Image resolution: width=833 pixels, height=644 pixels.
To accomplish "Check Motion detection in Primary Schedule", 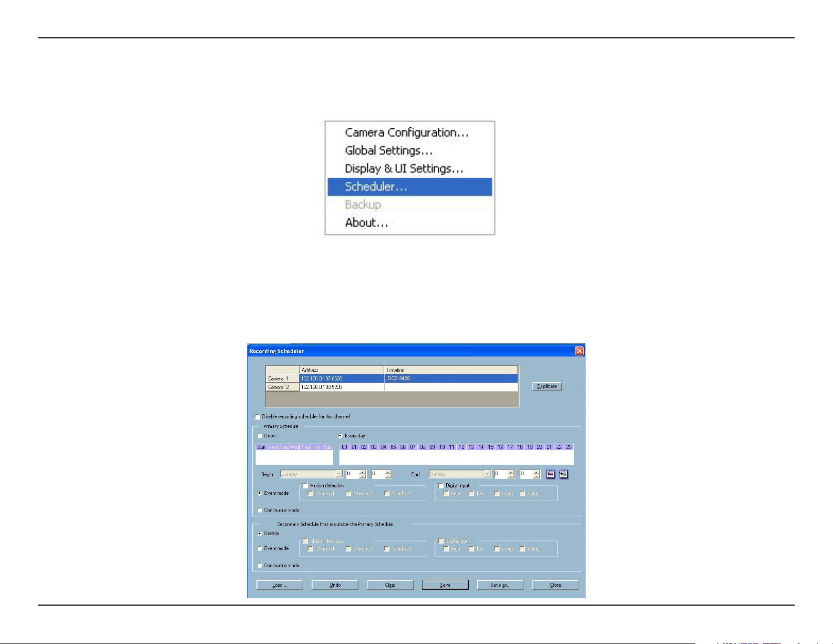I will coord(305,486).
